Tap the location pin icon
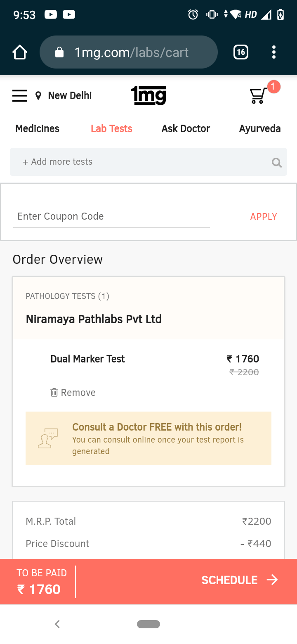 [38, 96]
